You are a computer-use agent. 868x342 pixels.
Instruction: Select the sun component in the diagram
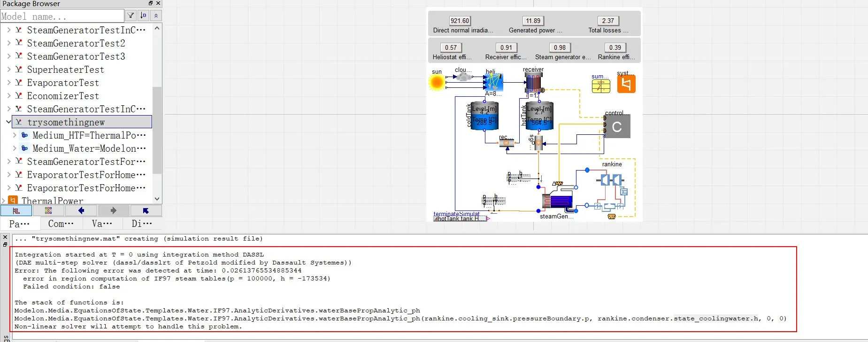pyautogui.click(x=437, y=82)
